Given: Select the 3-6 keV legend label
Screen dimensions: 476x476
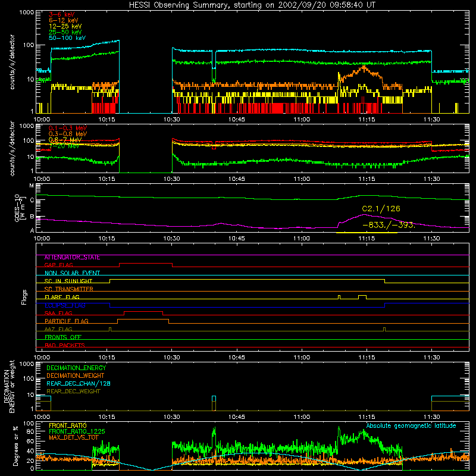Looking at the screenshot, I should click(61, 14).
